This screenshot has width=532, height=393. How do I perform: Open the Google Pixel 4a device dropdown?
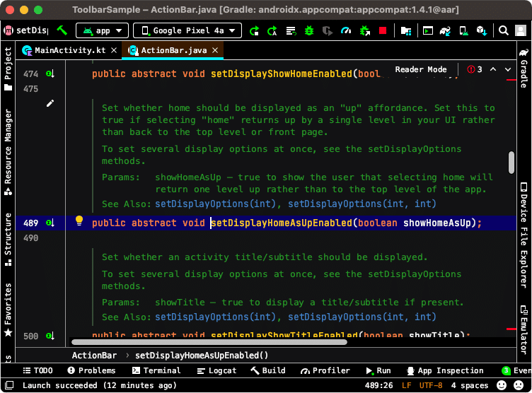187,30
